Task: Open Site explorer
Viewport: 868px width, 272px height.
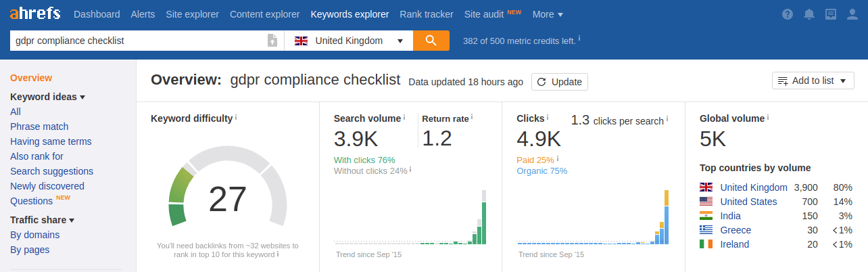Action: (x=192, y=14)
